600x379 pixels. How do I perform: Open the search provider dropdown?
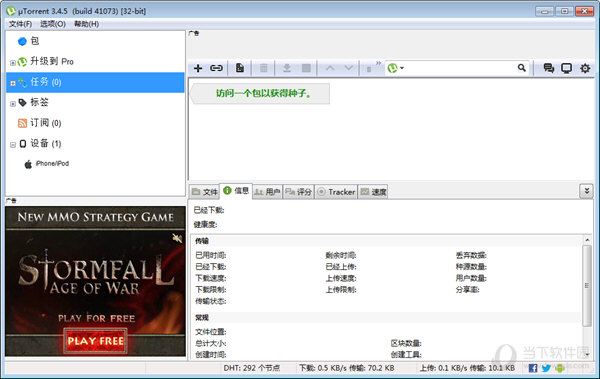pos(396,68)
